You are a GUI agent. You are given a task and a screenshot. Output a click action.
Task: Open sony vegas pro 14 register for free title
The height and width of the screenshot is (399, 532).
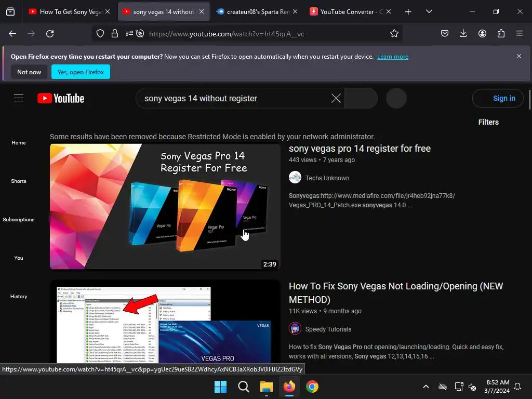point(360,148)
